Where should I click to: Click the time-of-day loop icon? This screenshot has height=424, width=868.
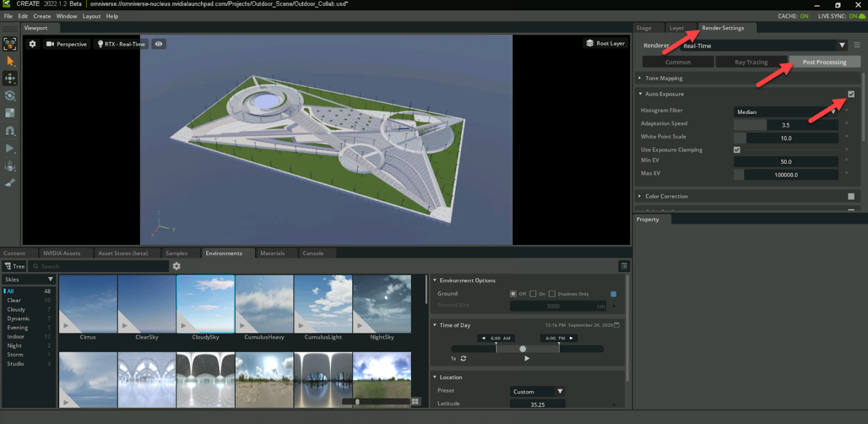pos(464,358)
